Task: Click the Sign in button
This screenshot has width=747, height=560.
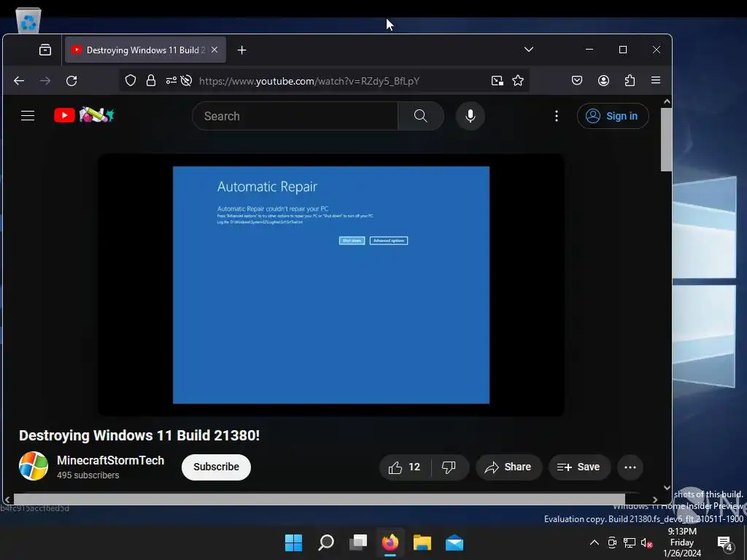Action: coord(613,116)
